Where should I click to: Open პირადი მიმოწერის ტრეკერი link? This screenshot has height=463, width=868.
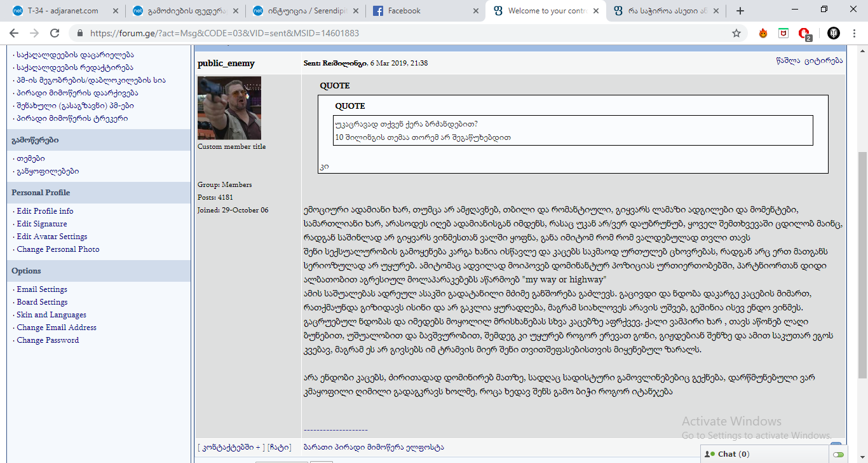pos(72,118)
